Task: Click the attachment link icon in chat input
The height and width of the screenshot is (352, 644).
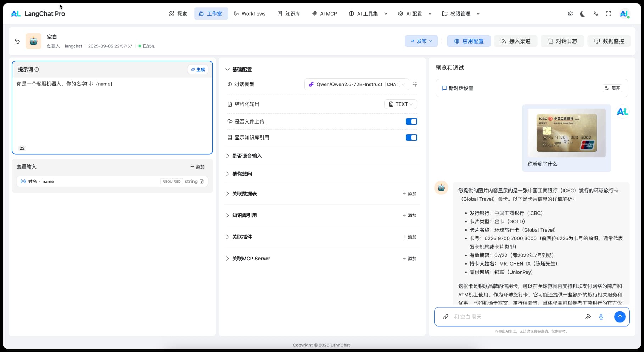Action: (x=446, y=317)
